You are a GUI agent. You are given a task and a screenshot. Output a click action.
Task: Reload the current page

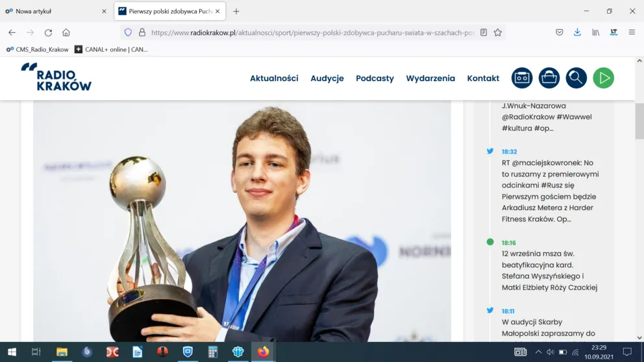coord(48,32)
